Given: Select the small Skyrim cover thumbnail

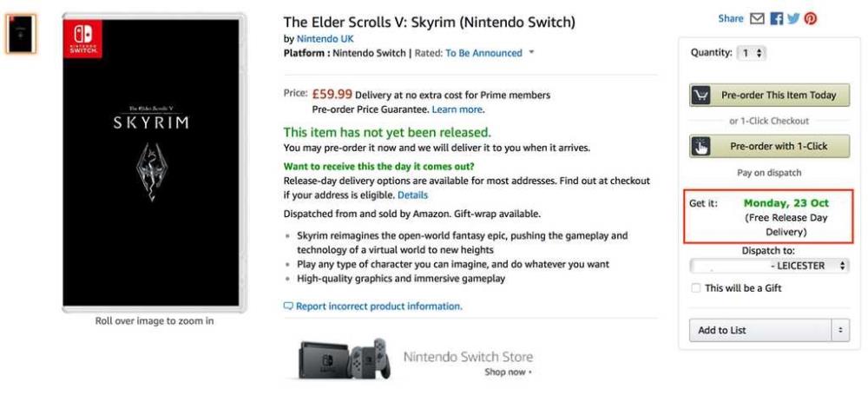Looking at the screenshot, I should (21, 34).
